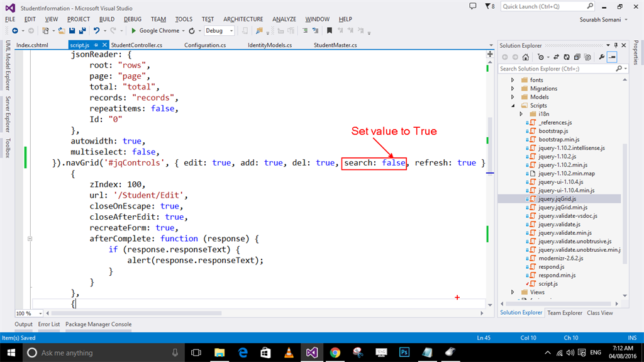Switch to Team Explorer tab
644x362 pixels.
565,313
